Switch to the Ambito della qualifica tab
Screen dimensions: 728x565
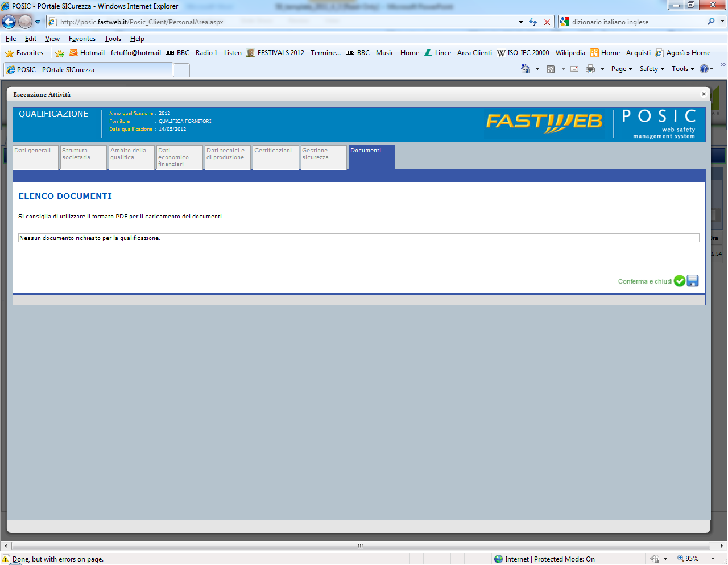tap(131, 157)
